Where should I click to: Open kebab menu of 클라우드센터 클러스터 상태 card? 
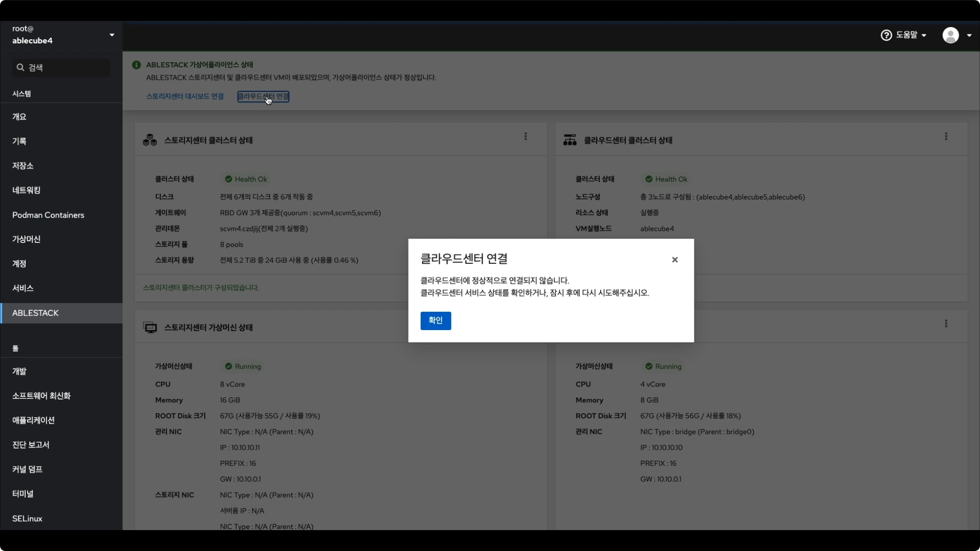point(946,136)
